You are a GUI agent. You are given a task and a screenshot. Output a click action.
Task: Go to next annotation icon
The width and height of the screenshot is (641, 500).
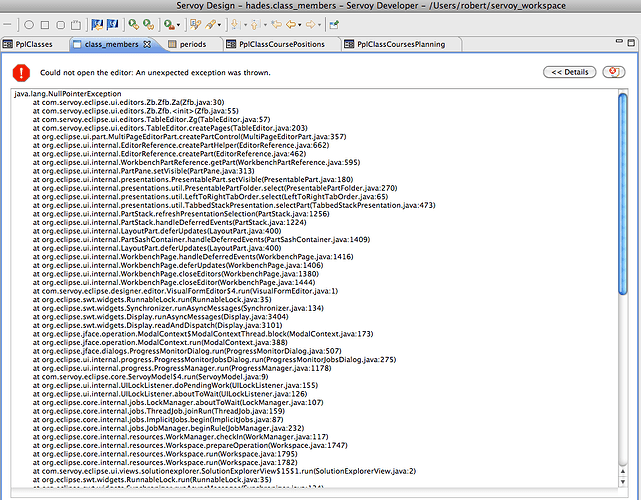(x=235, y=25)
